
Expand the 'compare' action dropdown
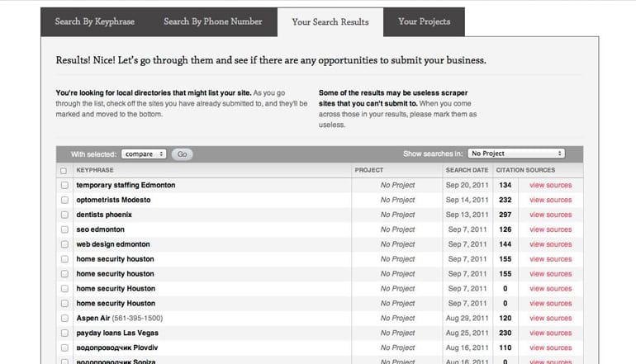pos(144,154)
